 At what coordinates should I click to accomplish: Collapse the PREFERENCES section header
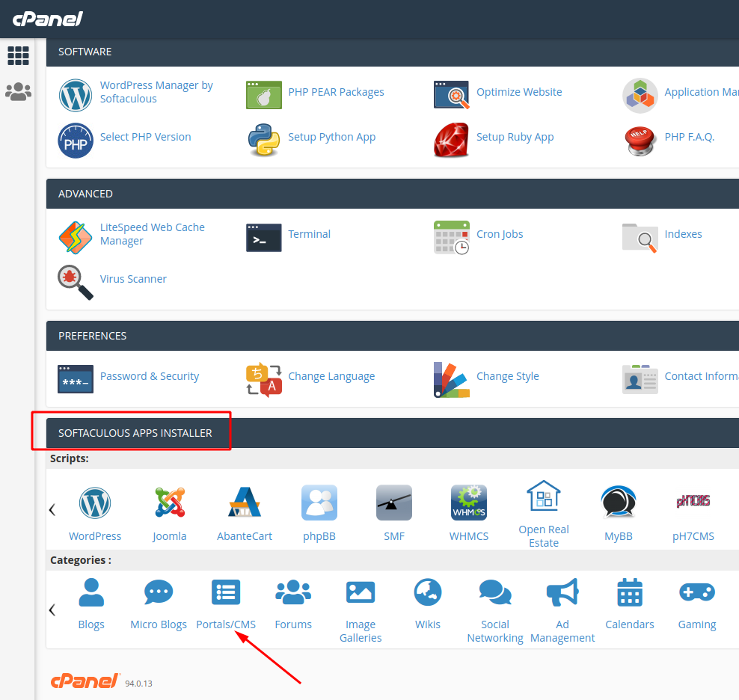[x=393, y=336]
